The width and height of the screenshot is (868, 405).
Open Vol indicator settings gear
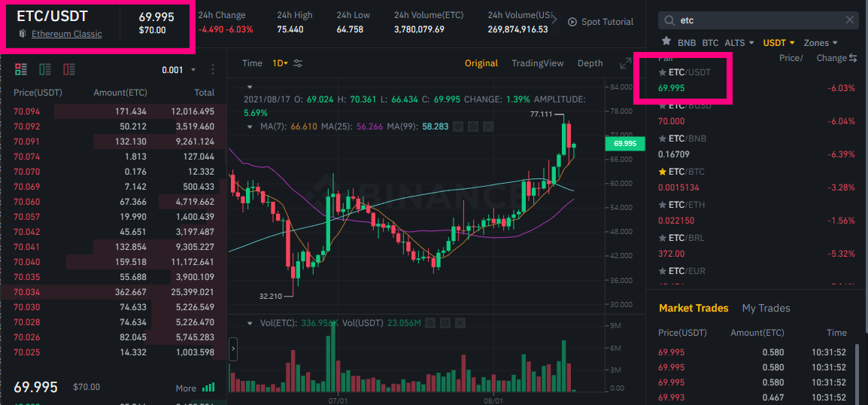[445, 322]
